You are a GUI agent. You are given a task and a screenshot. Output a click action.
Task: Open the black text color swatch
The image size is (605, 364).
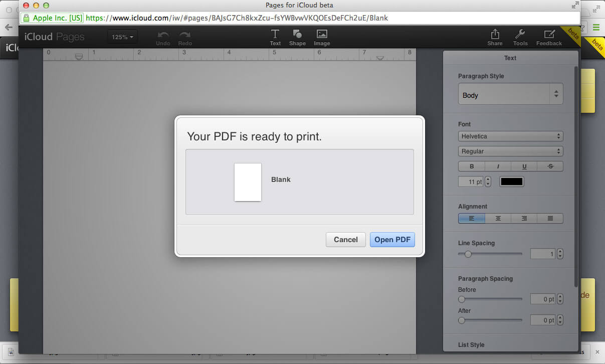point(511,181)
